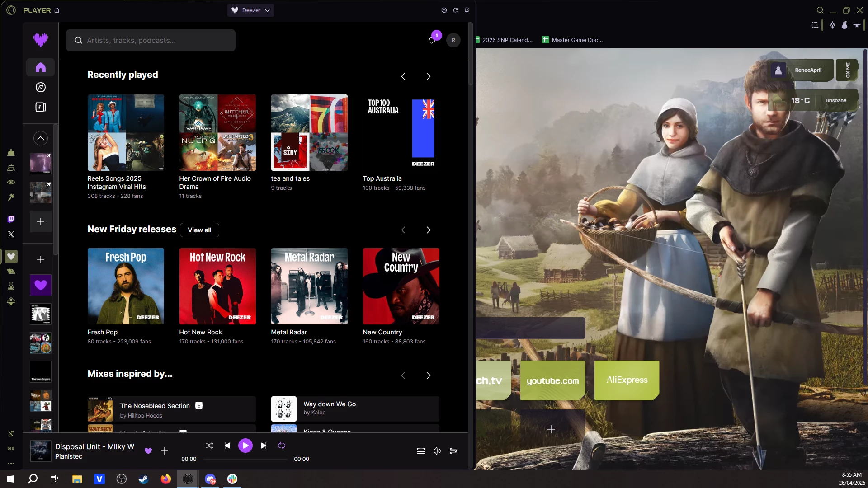Screen dimensions: 868x488
Task: Click the Twitch sidebar icon
Action: pyautogui.click(x=11, y=219)
